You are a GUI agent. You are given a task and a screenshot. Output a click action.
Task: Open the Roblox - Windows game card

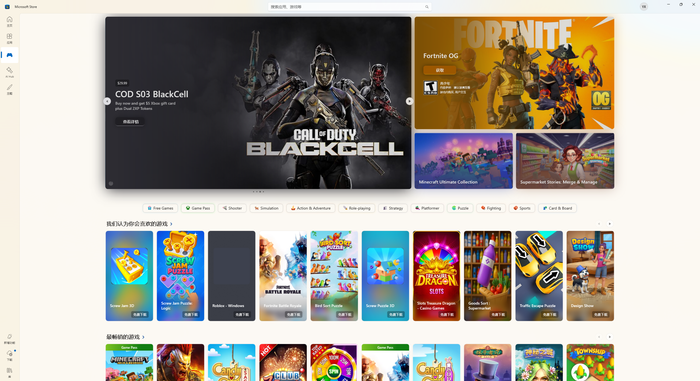[x=231, y=276]
